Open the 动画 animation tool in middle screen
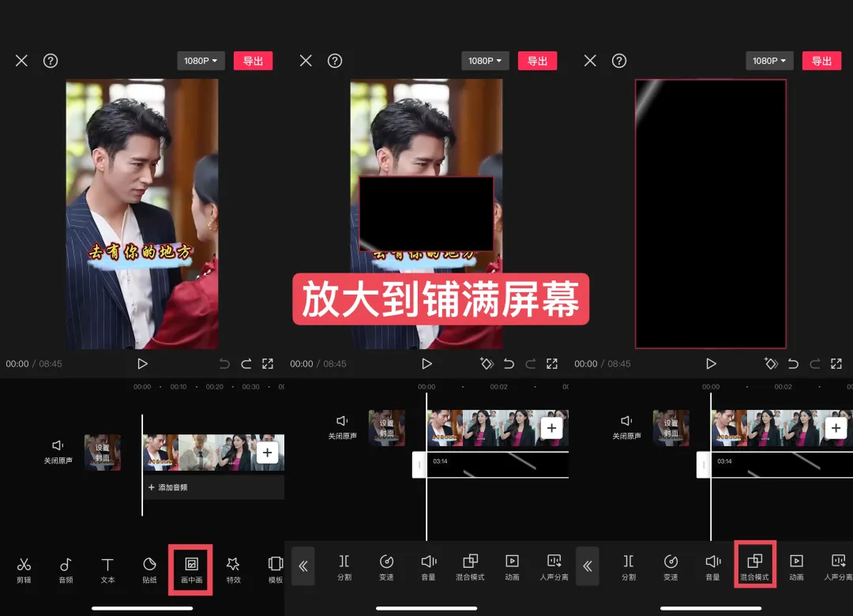This screenshot has width=853, height=616. tap(512, 567)
